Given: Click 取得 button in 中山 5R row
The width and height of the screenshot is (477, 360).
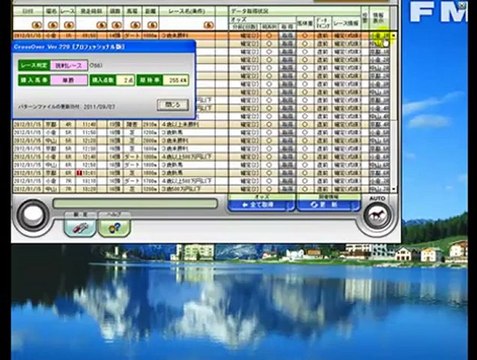Looking at the screenshot, I should (287, 140).
